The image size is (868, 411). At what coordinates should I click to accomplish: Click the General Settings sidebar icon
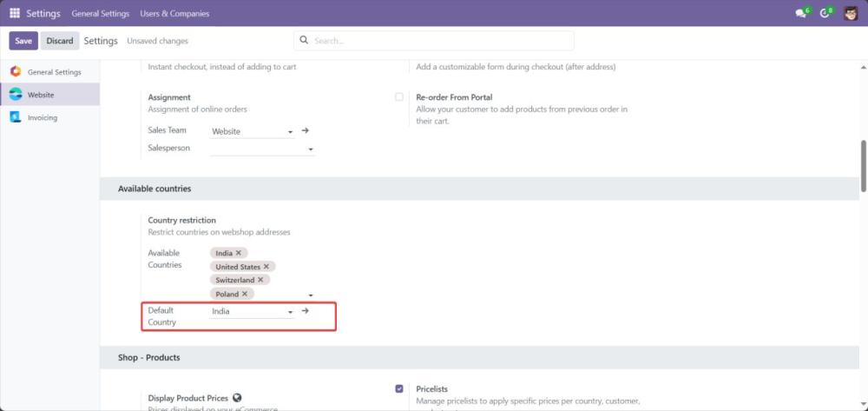pyautogui.click(x=16, y=72)
